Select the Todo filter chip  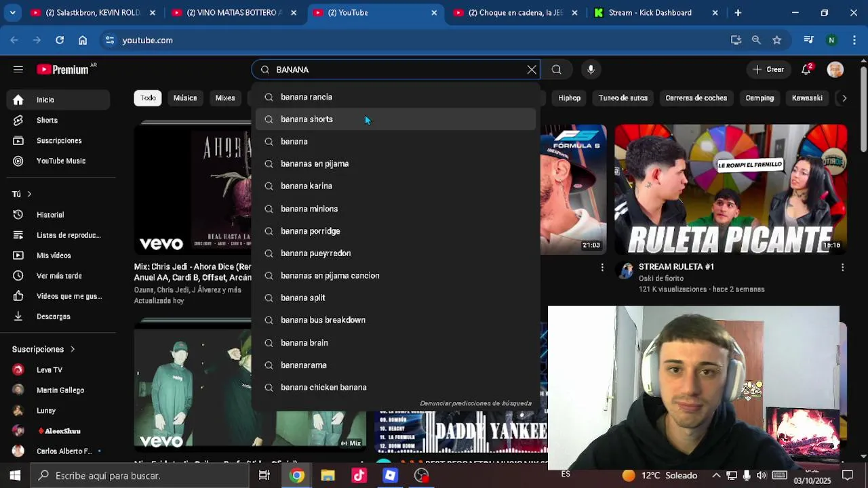148,98
